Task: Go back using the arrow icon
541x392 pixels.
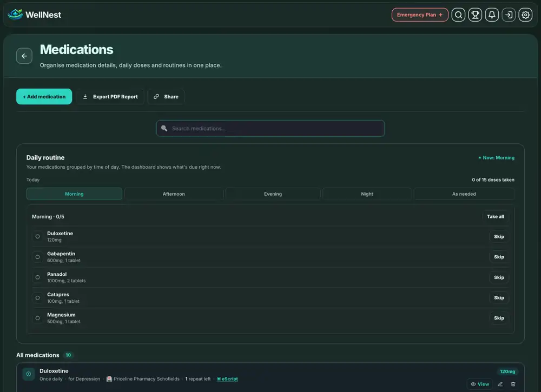Action: pyautogui.click(x=24, y=56)
